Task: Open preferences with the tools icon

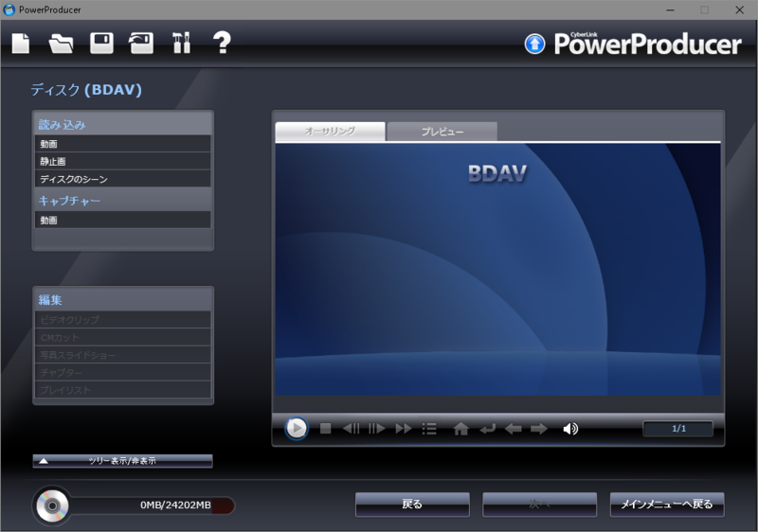Action: tap(182, 43)
